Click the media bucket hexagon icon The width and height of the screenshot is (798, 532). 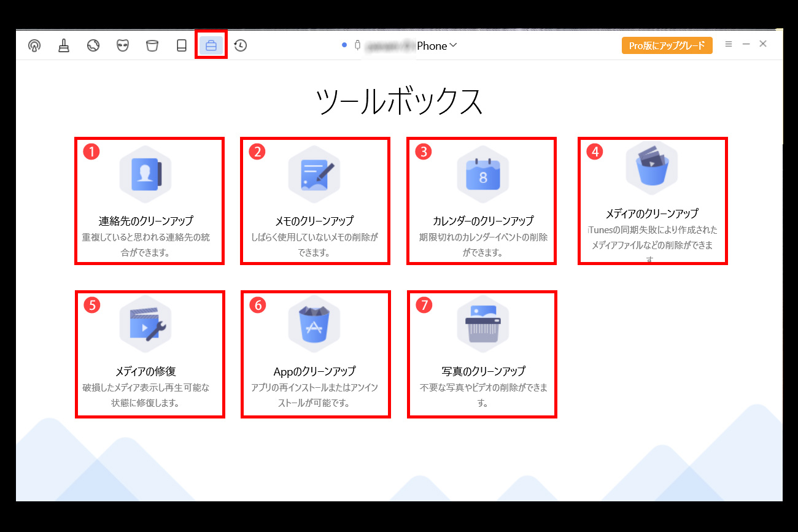pyautogui.click(x=652, y=167)
